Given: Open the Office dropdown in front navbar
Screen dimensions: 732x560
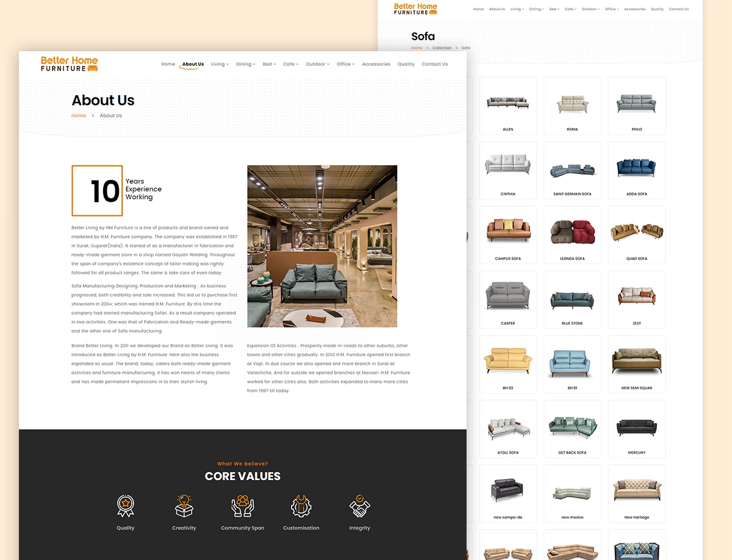Looking at the screenshot, I should [x=345, y=64].
